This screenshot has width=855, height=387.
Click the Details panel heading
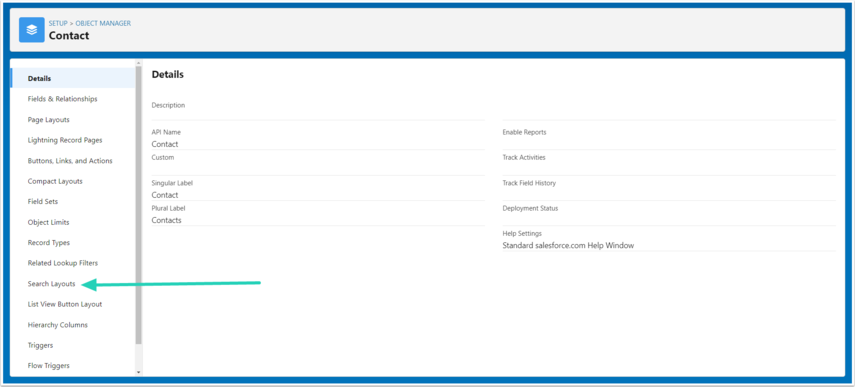click(167, 75)
